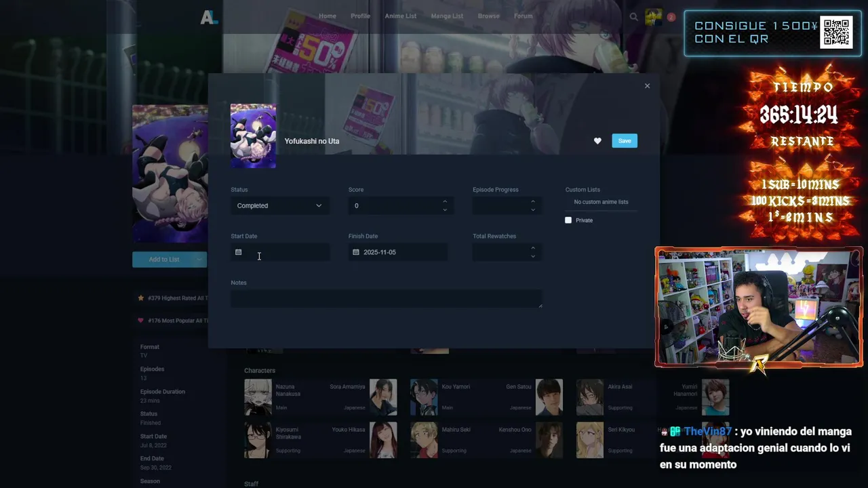Open Seri Kikyou character portrait
The width and height of the screenshot is (868, 488).
590,440
